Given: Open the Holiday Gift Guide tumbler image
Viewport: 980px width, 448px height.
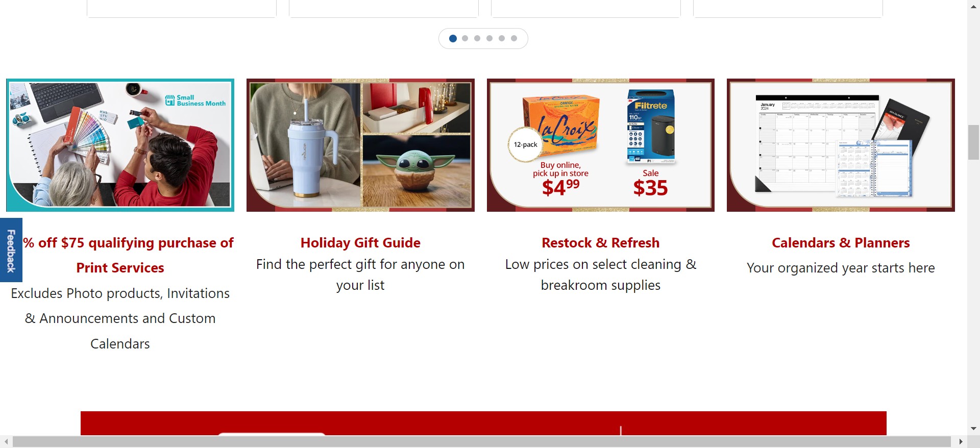Looking at the screenshot, I should (360, 145).
